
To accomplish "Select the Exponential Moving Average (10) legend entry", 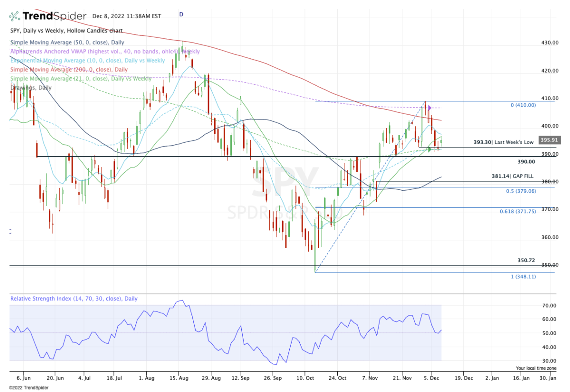I will 87,60.
